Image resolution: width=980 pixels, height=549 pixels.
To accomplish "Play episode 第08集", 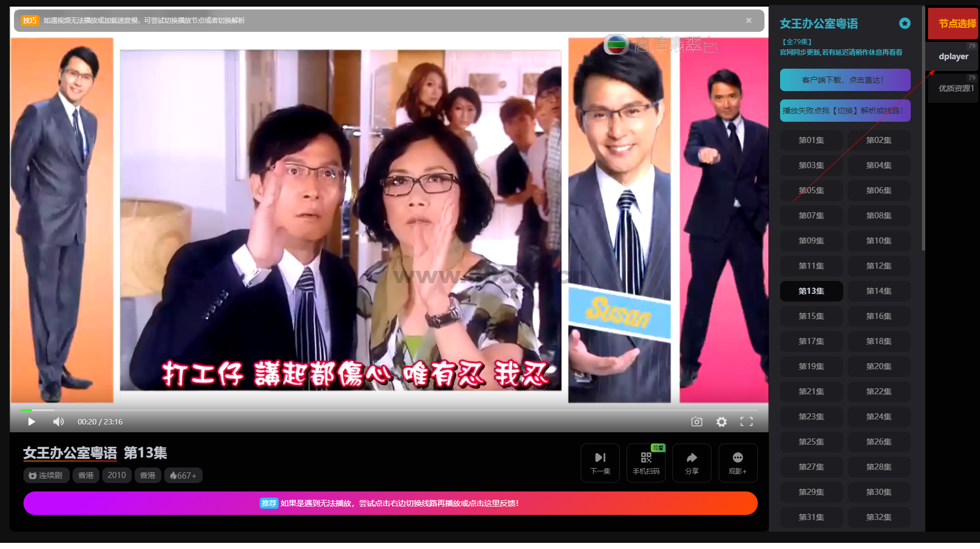I will 879,216.
